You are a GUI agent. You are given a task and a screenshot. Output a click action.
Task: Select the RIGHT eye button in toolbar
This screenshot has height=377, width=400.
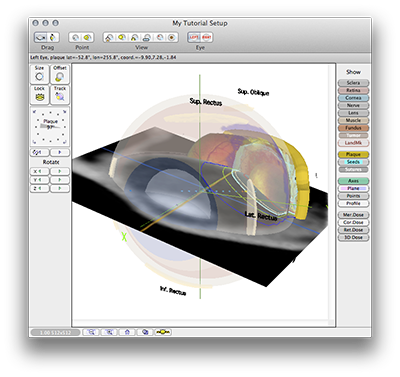(206, 37)
